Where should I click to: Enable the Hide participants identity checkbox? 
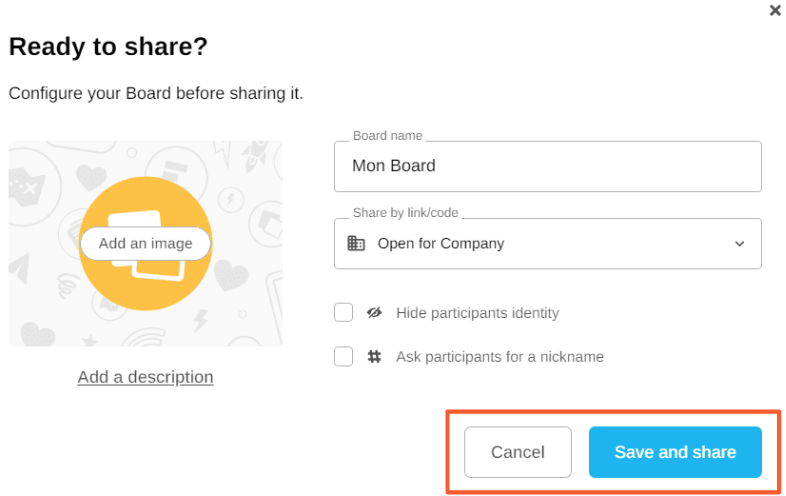point(344,313)
